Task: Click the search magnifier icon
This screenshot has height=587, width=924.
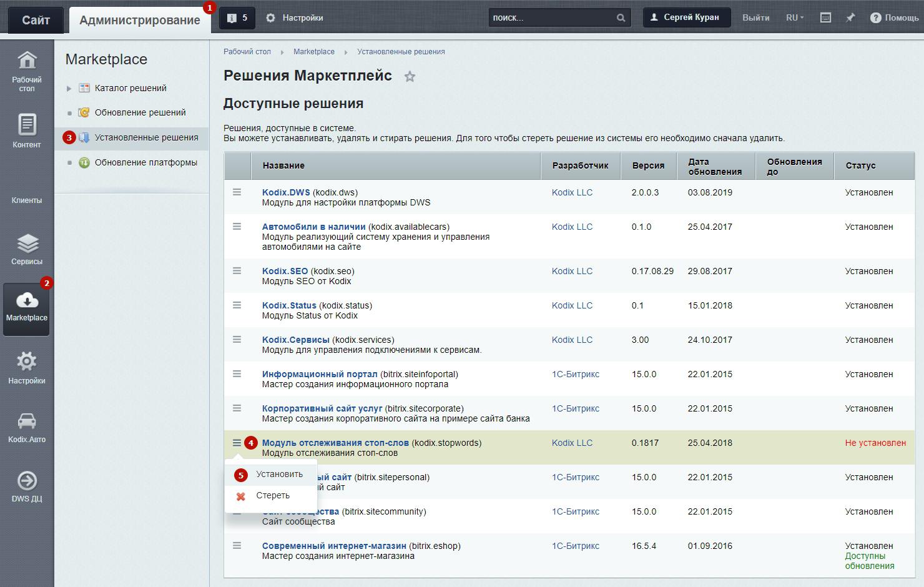Action: (621, 18)
